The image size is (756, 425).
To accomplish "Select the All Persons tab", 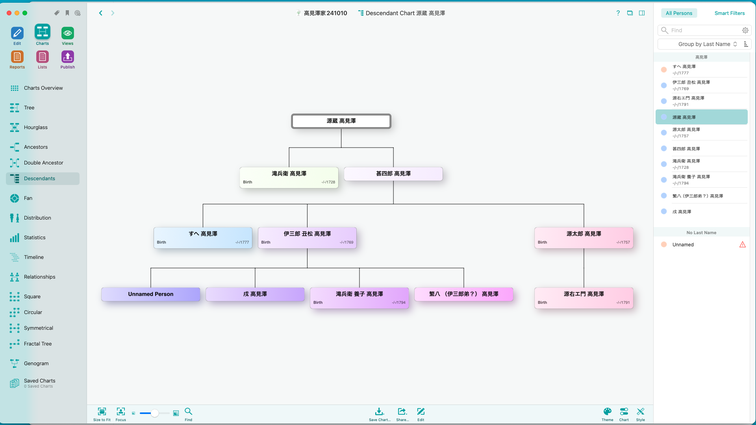I will [678, 13].
